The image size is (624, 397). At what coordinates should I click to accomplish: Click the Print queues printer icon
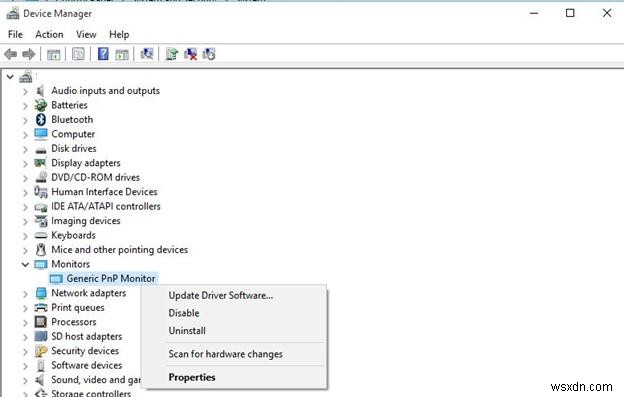(x=41, y=307)
